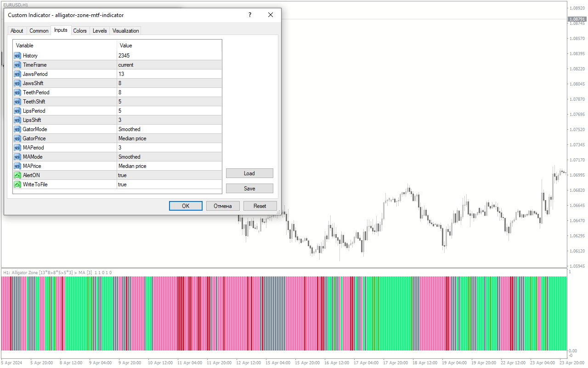Viewport: 588px width, 368px height.
Task: Click the 1.06995 price scale label
Action: [x=577, y=175]
